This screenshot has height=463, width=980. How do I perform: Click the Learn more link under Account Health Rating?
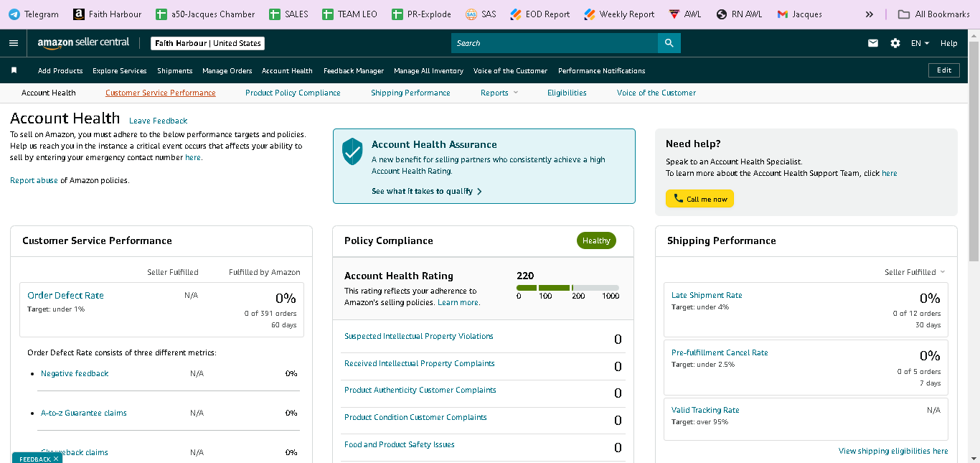tap(458, 302)
